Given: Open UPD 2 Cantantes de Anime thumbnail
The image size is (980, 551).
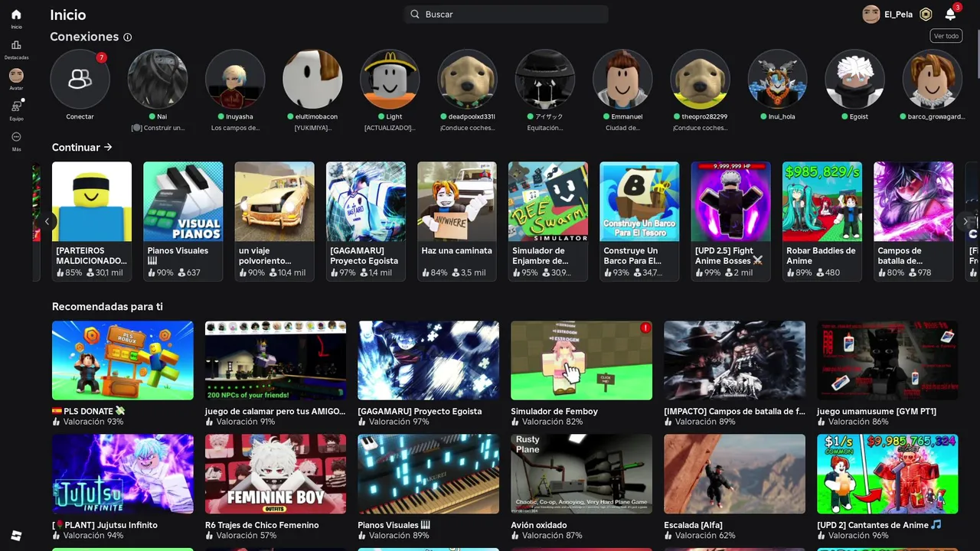Looking at the screenshot, I should (x=887, y=474).
